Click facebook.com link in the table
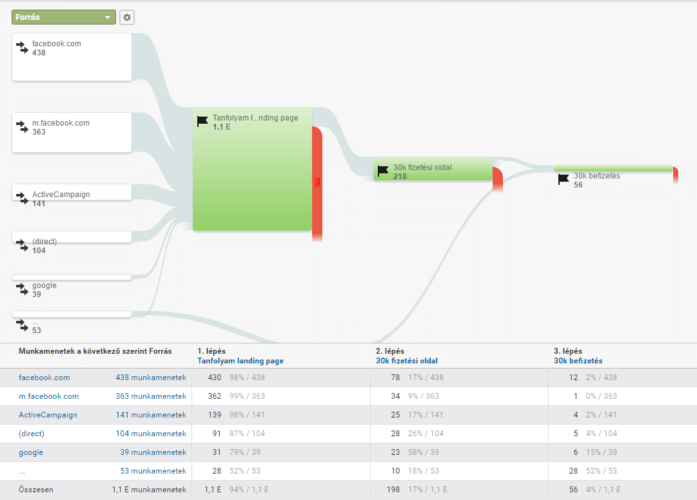The image size is (697, 500). [44, 377]
